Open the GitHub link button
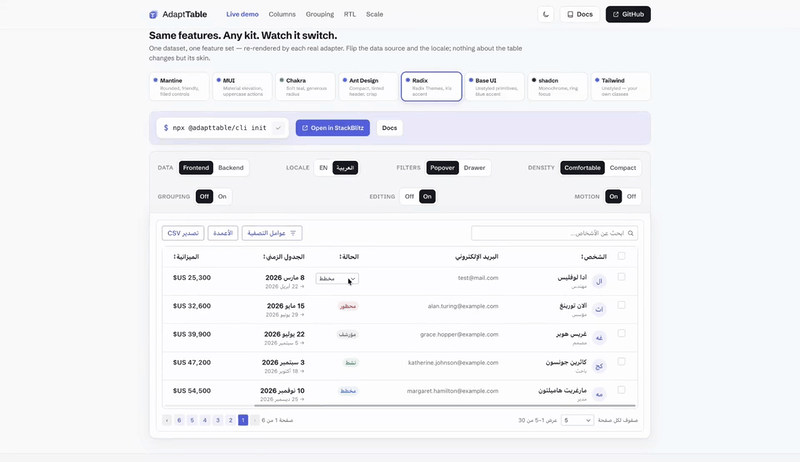The height and width of the screenshot is (462, 800). pos(628,14)
